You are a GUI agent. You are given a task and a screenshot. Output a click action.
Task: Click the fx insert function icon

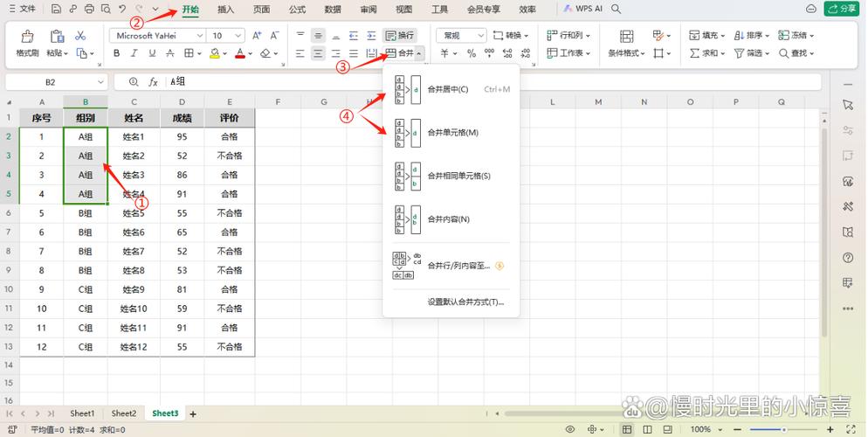154,82
